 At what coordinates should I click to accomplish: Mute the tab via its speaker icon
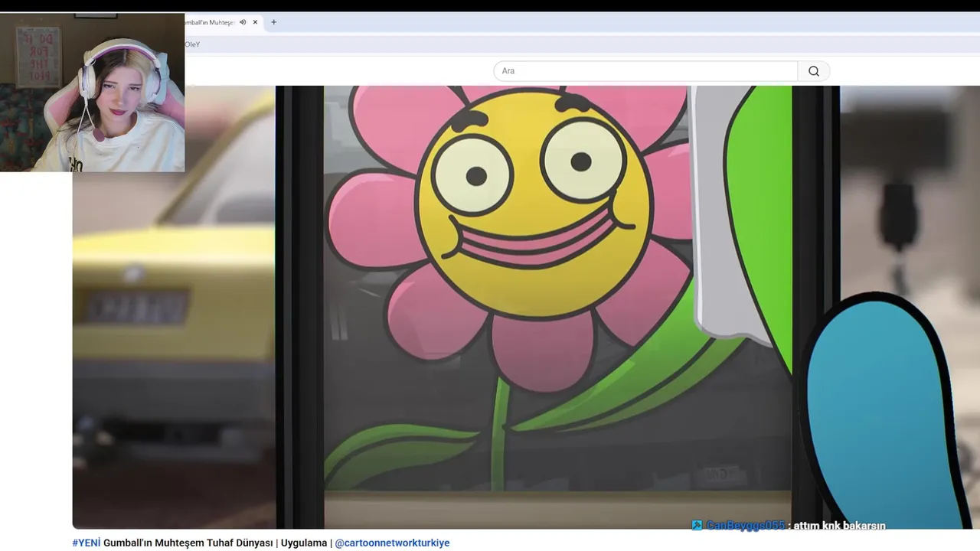pyautogui.click(x=243, y=22)
